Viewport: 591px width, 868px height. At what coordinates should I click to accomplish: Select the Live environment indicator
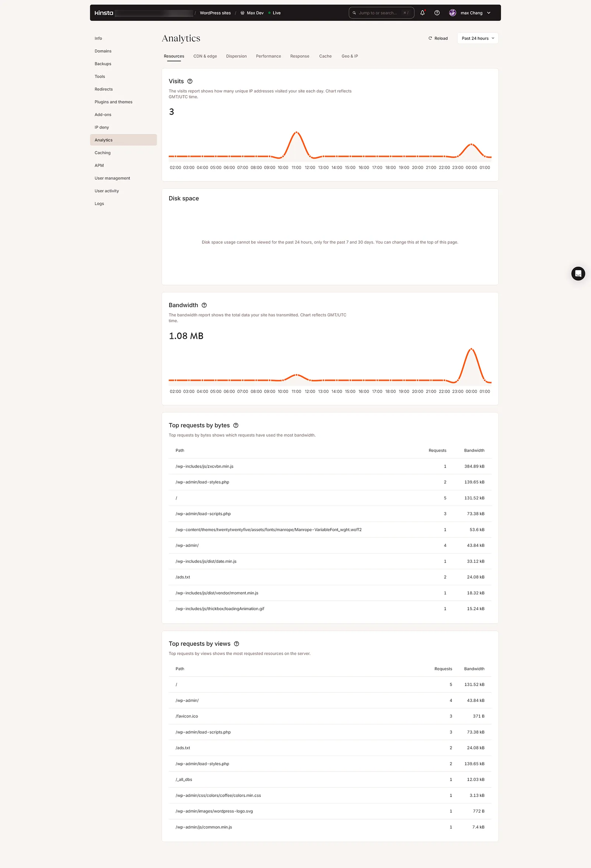click(274, 13)
